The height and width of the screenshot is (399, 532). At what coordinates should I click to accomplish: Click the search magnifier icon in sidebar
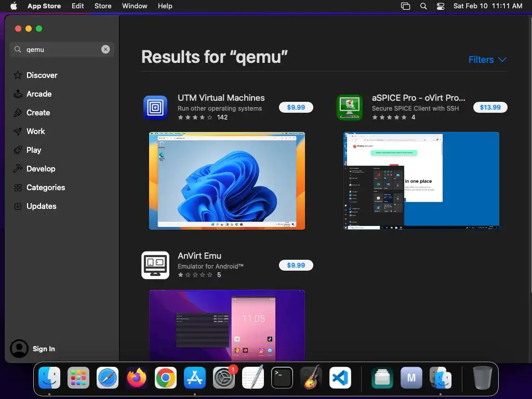[x=18, y=49]
